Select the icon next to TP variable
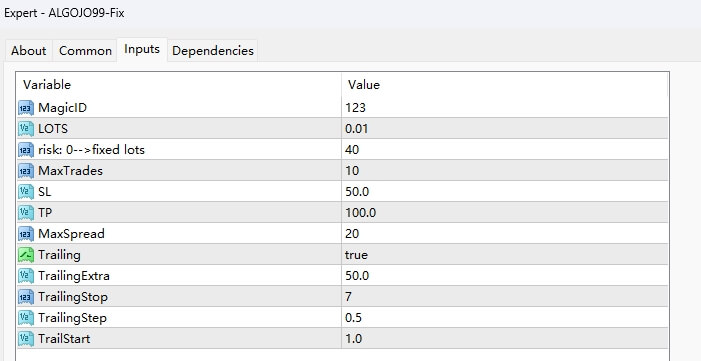701x361 pixels. click(26, 213)
